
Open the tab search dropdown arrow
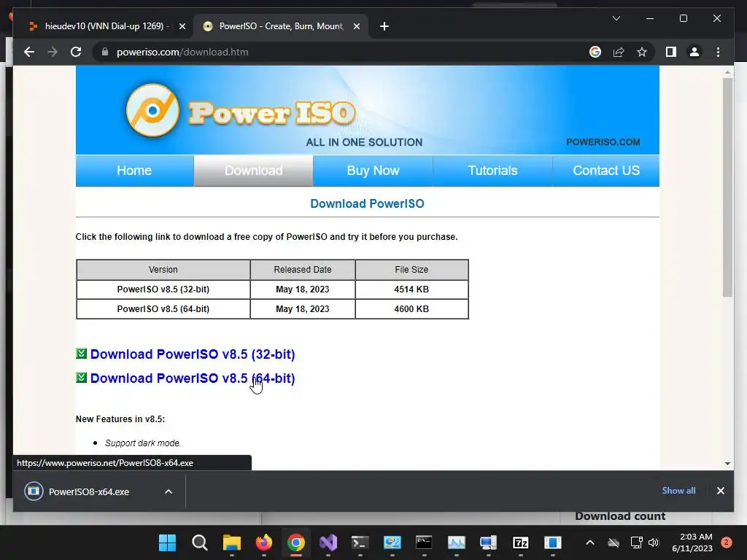coord(616,18)
